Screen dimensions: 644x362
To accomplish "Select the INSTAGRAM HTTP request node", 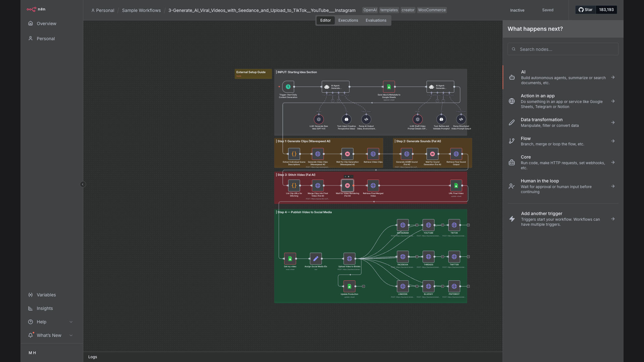I will 403,225.
